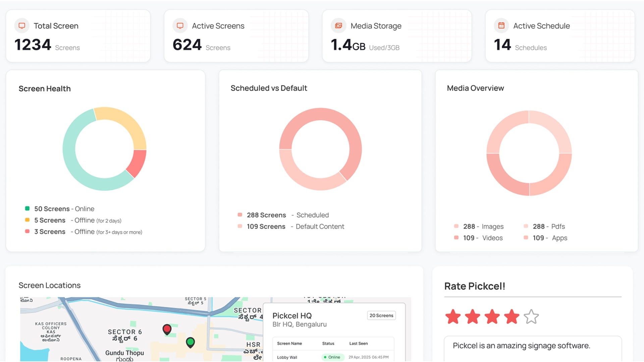Select the red map pin in Sector 6
644x362 pixels.
167,329
